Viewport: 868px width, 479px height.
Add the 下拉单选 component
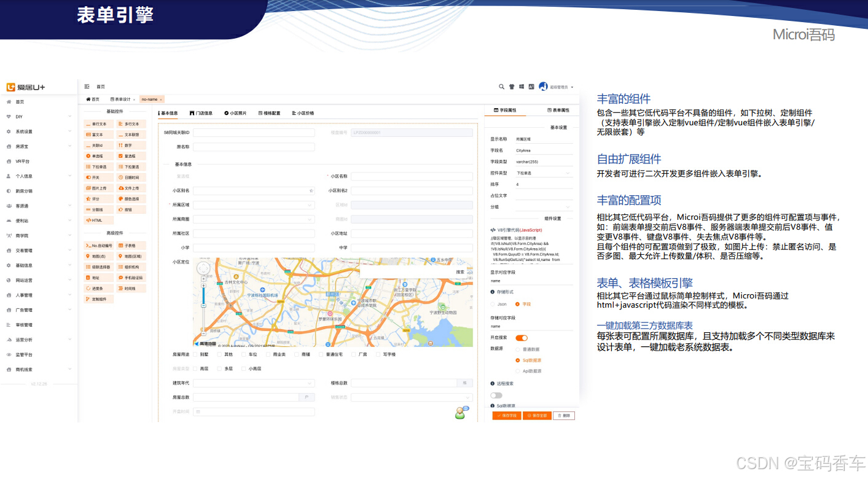[x=99, y=166]
